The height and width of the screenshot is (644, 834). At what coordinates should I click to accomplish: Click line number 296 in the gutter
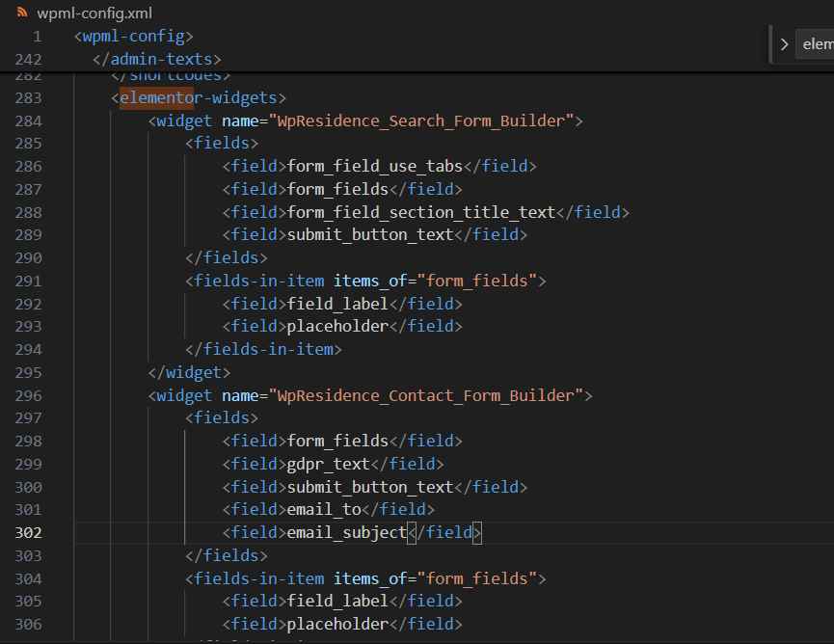[x=29, y=395]
